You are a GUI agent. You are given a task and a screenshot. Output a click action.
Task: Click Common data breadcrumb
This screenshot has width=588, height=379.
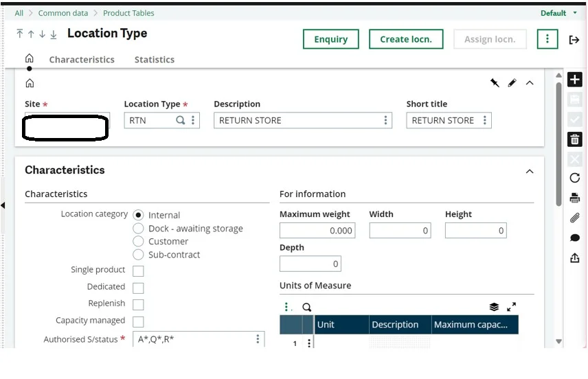tap(63, 13)
